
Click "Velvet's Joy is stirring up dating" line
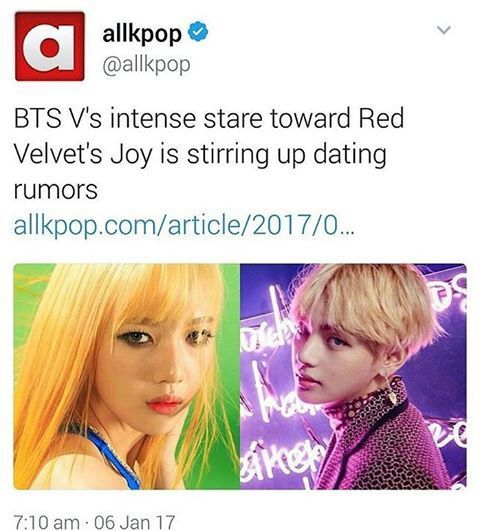click(x=200, y=154)
